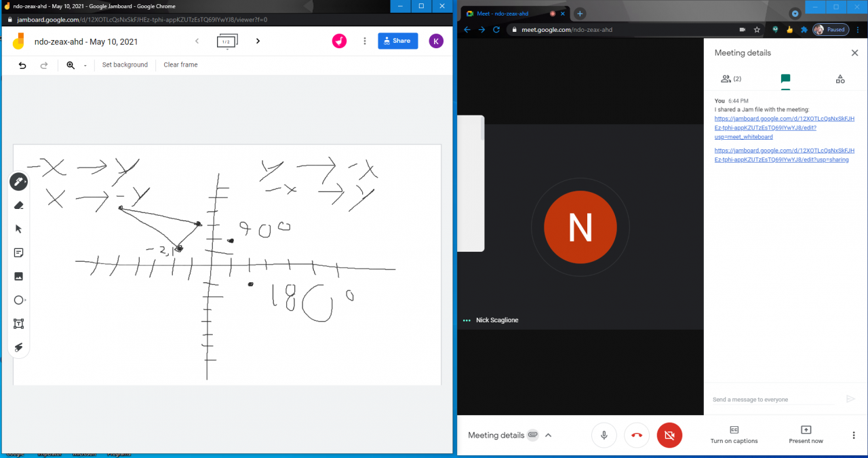Open a new tab in Meet window
The width and height of the screenshot is (868, 458).
point(580,14)
